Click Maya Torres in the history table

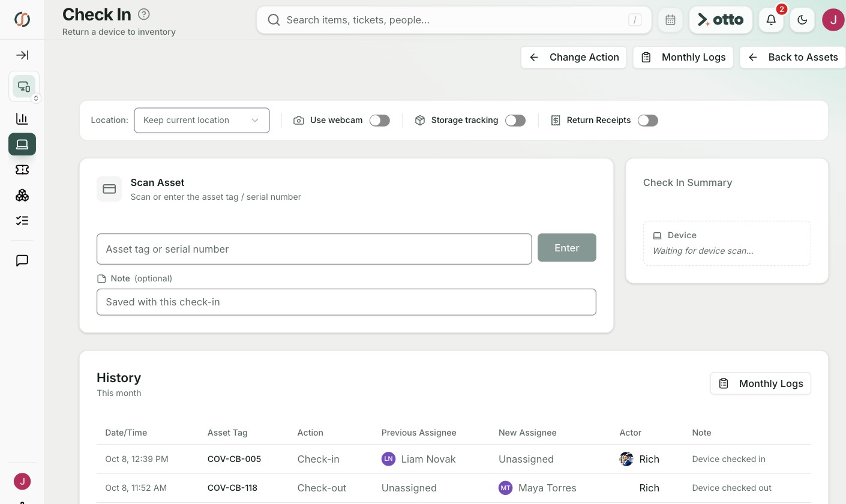coord(547,488)
